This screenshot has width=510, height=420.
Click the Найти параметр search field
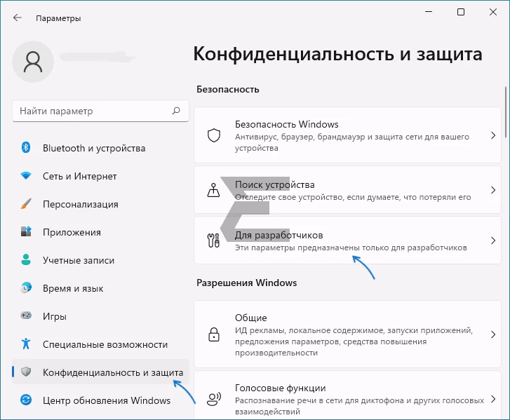point(100,111)
